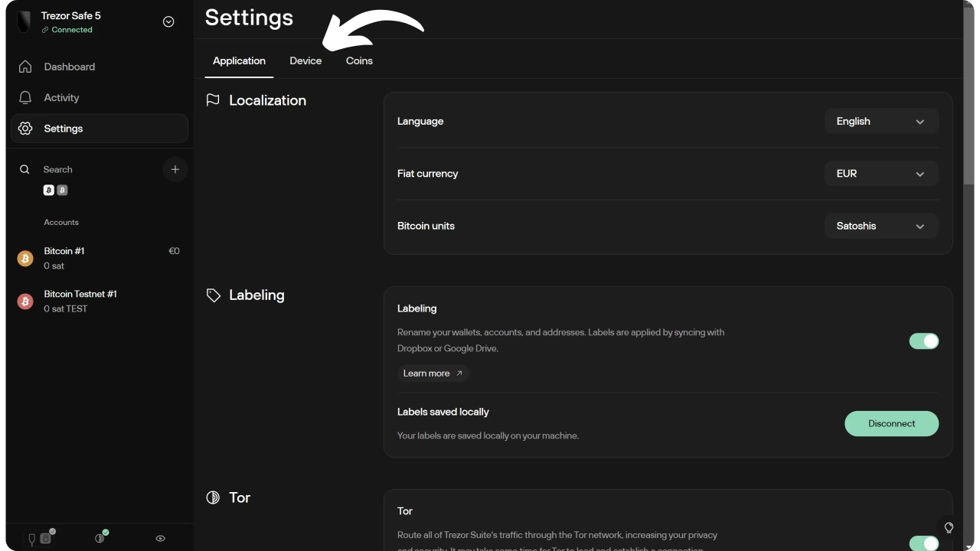Open Activity via the bell icon
This screenshot has width=980, height=551.
point(25,98)
